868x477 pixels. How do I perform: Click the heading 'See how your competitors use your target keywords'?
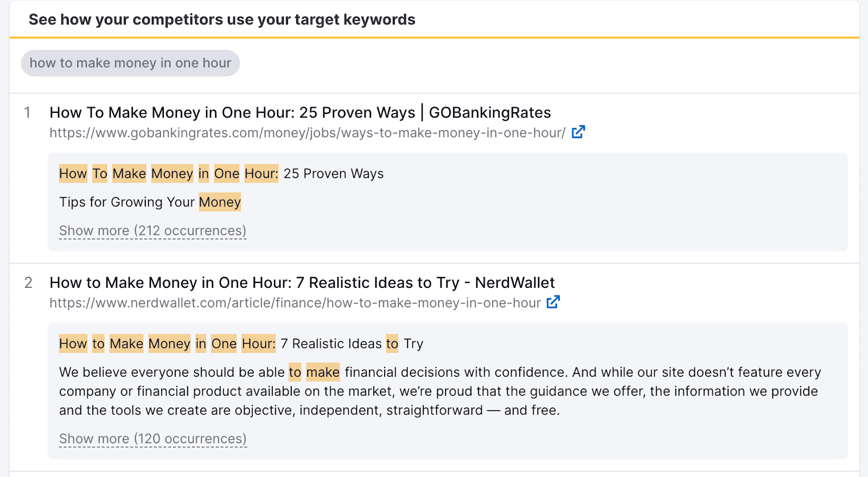point(222,20)
